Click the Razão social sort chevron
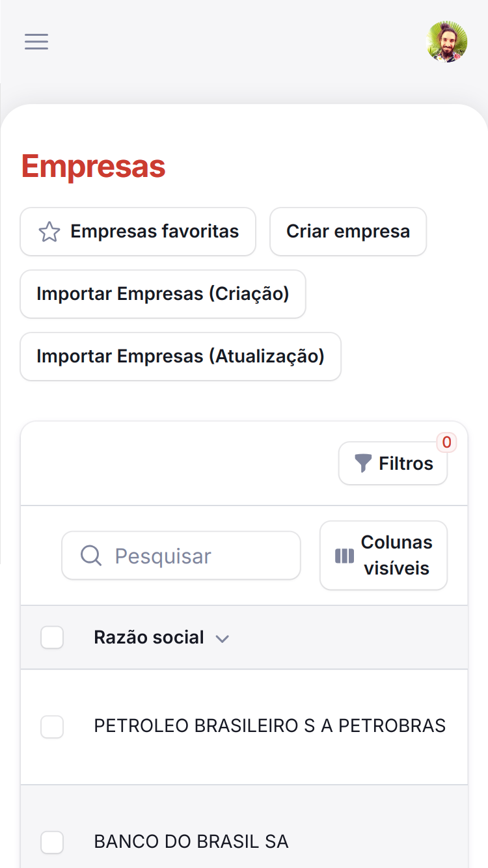The width and height of the screenshot is (488, 868). tap(223, 639)
